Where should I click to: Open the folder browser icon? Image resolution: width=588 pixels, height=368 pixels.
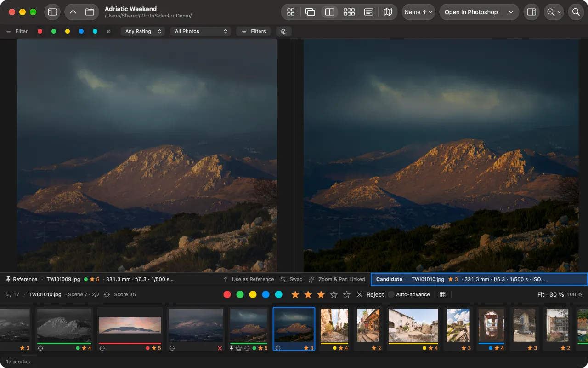[x=90, y=12]
